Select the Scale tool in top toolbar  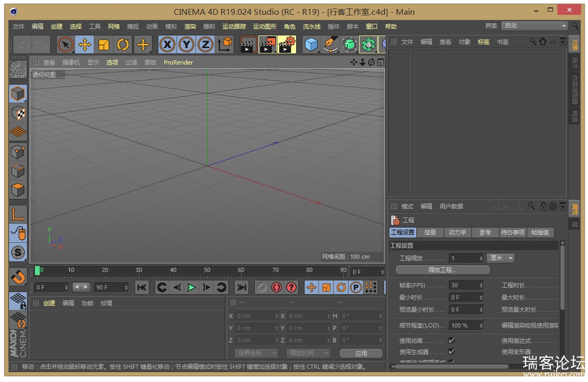click(104, 44)
